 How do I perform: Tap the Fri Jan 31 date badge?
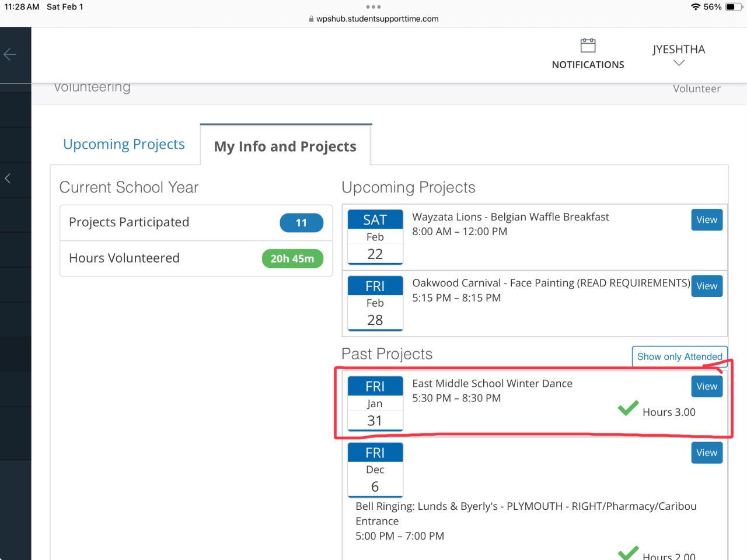(x=375, y=403)
